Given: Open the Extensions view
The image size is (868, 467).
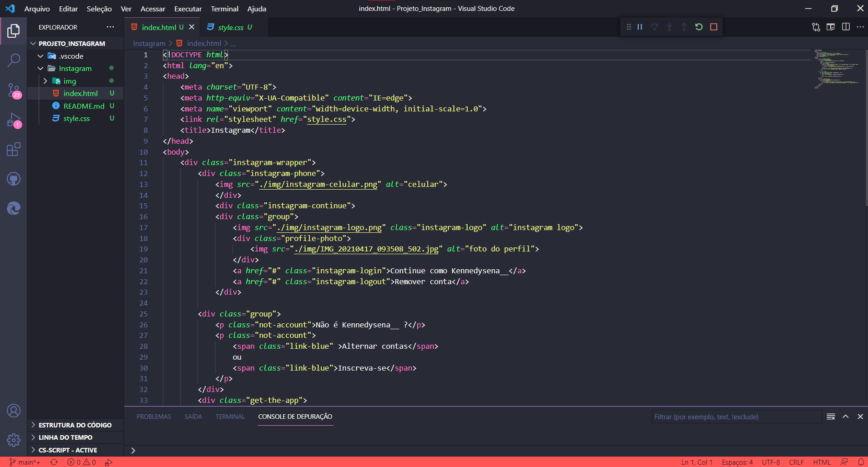Looking at the screenshot, I should coord(14,149).
